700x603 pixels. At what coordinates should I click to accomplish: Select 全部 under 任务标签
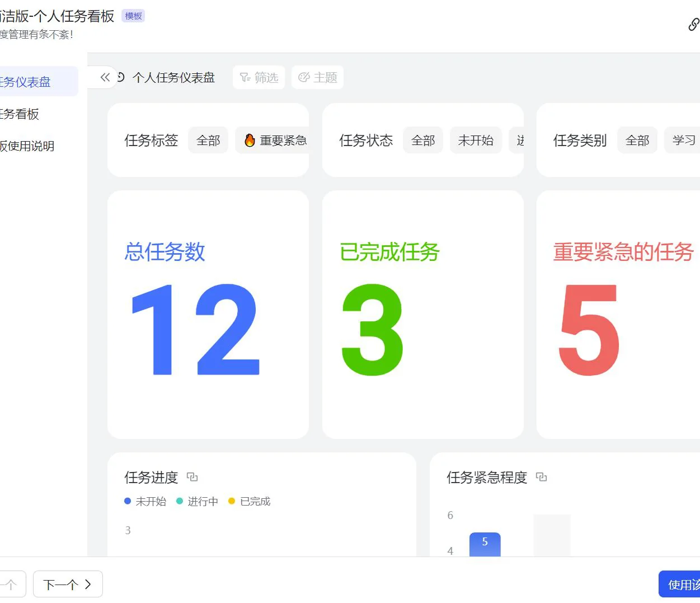(208, 140)
